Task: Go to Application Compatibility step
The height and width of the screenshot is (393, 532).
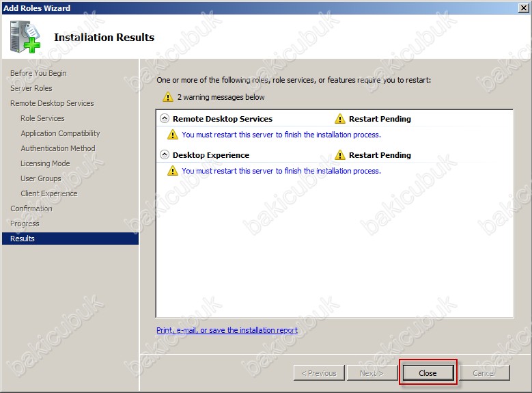Action: [x=60, y=133]
